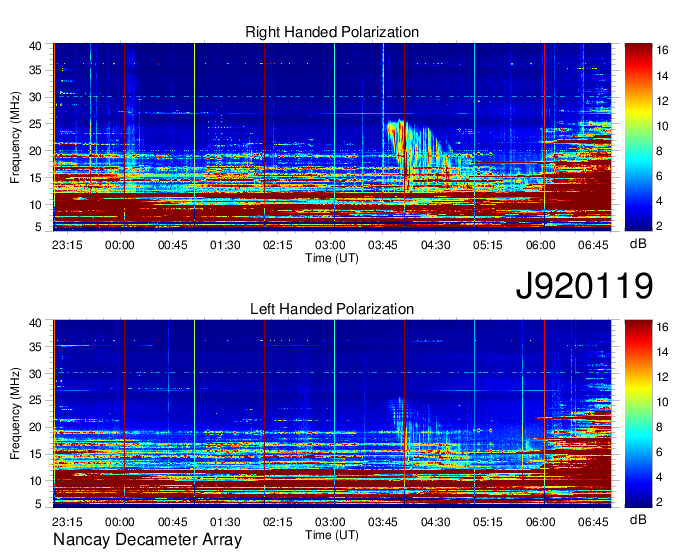The width and height of the screenshot is (680, 552).
Task: Click the 30 MHz tick of the Right Handed plot
Action: [x=35, y=97]
